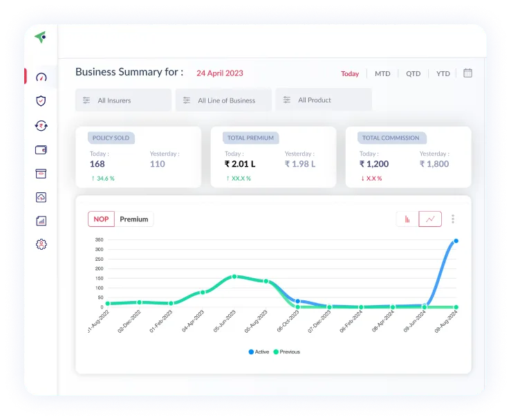
Task: Open the archive box icon
Action: click(x=41, y=174)
